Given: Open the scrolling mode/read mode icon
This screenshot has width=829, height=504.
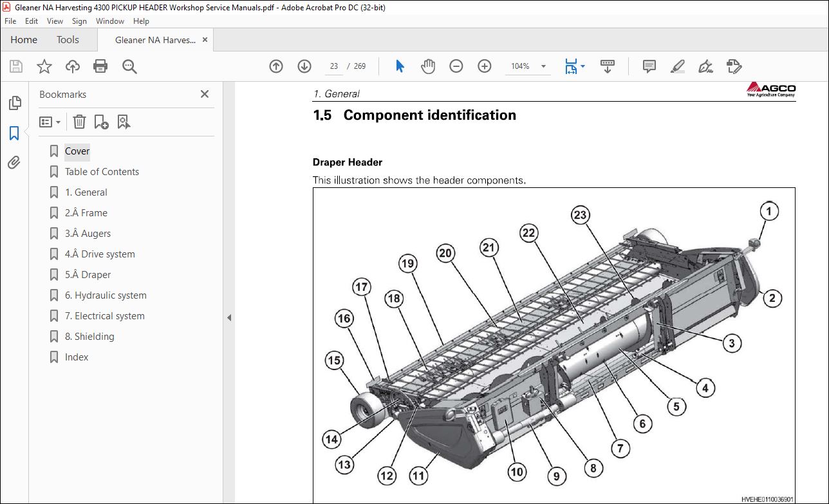Looking at the screenshot, I should point(608,66).
